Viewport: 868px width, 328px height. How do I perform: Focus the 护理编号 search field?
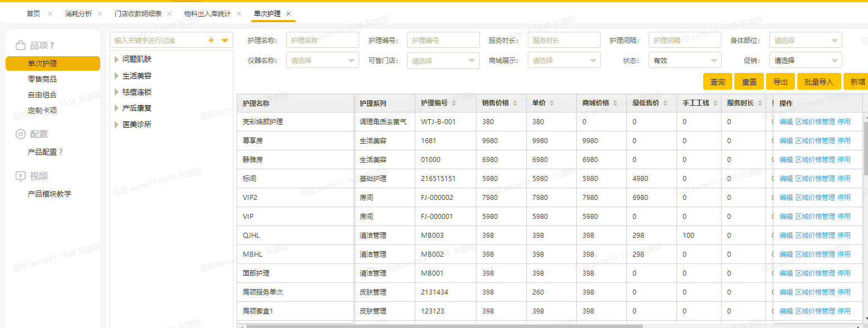(443, 40)
